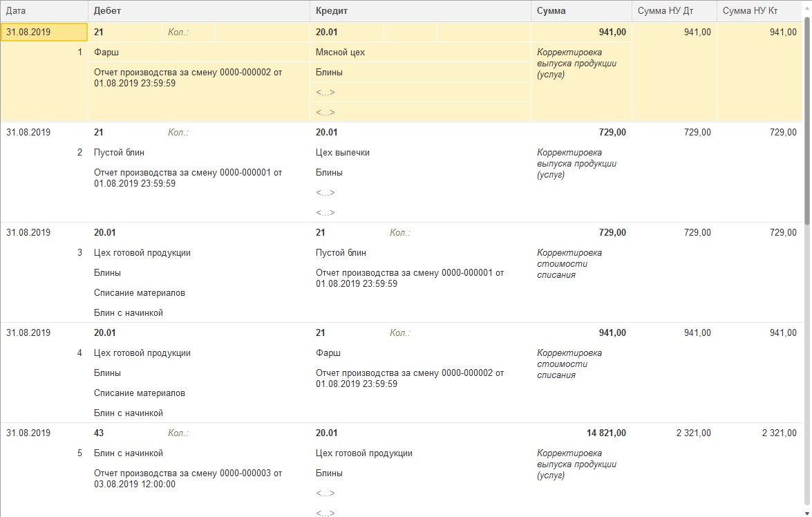Select the date cell in entry 1
The width and height of the screenshot is (812, 517).
coord(28,32)
